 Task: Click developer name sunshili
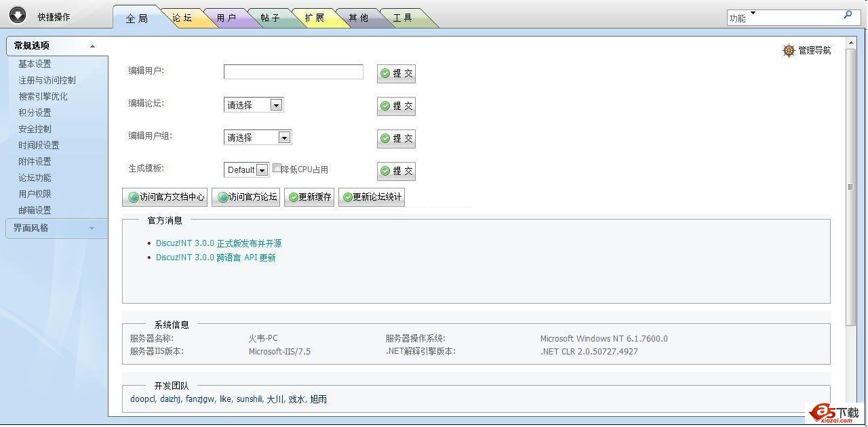[x=250, y=399]
